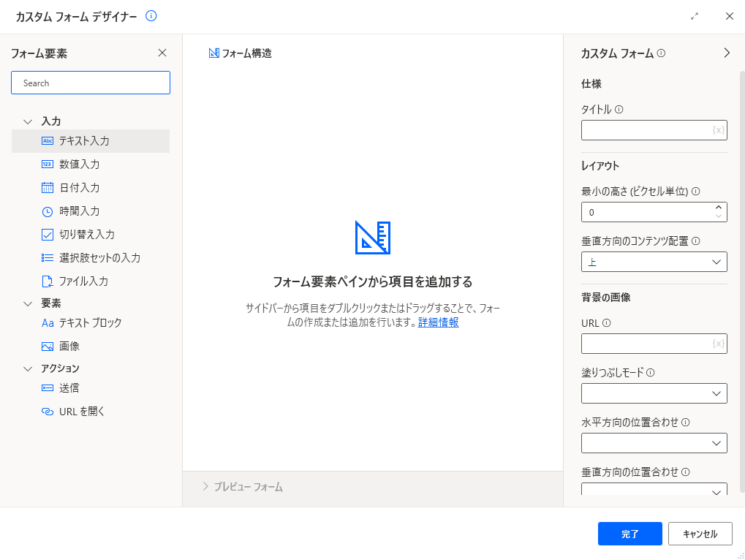Viewport: 745px width, 560px height.
Task: Open the 水平方向の位置合わせ dropdown
Action: (x=654, y=443)
